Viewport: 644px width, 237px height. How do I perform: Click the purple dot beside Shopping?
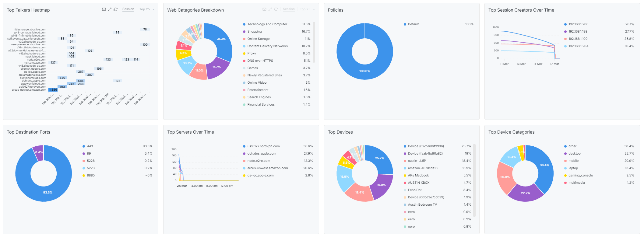tap(244, 32)
